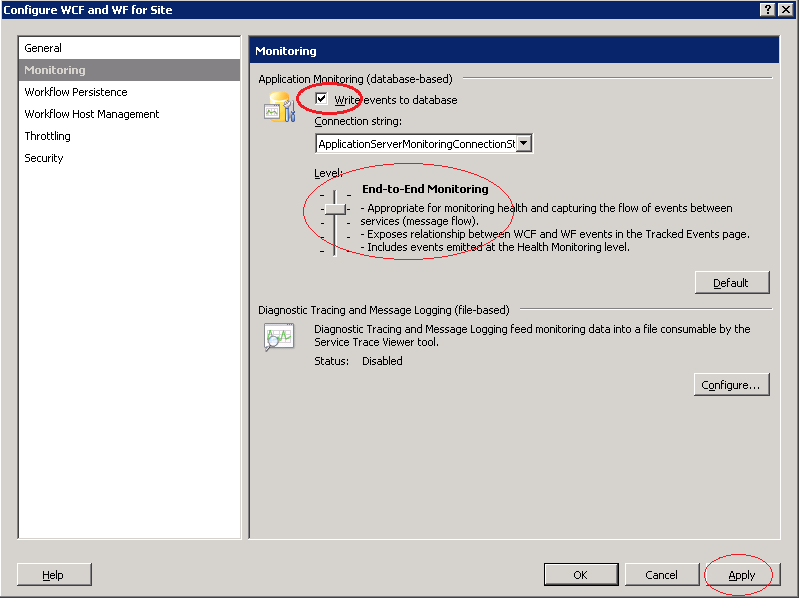Close the Configure WCF dialog
Viewport: 801px width, 600px height.
(785, 9)
